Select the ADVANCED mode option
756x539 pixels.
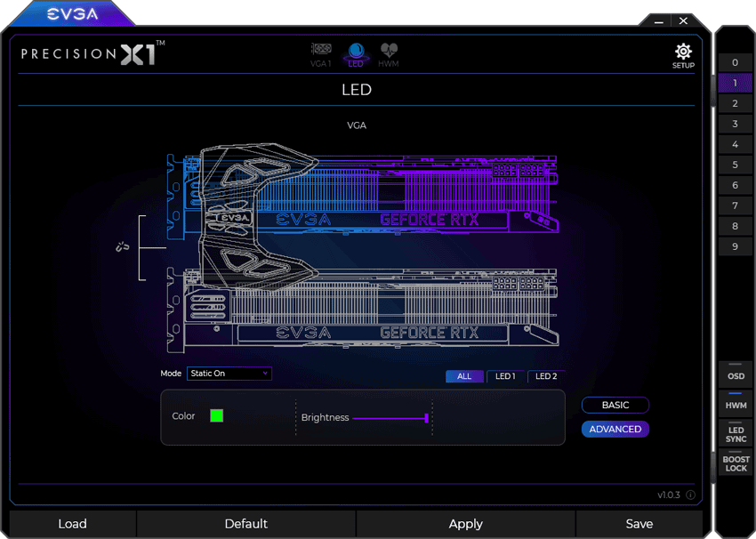coord(615,429)
